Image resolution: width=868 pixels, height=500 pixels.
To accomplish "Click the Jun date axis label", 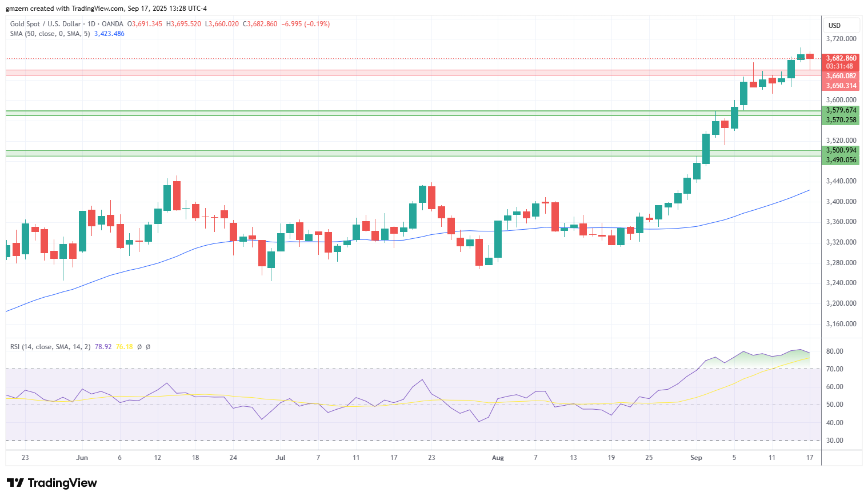I will tap(82, 458).
